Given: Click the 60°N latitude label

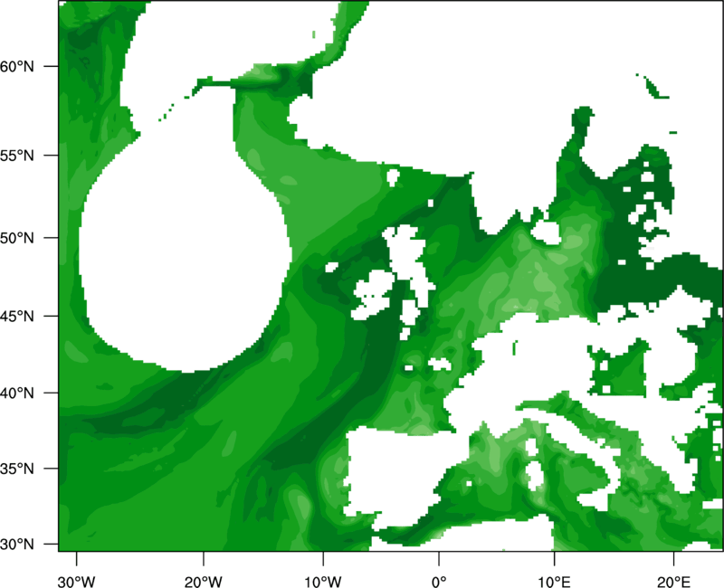Looking at the screenshot, I should click(17, 66).
